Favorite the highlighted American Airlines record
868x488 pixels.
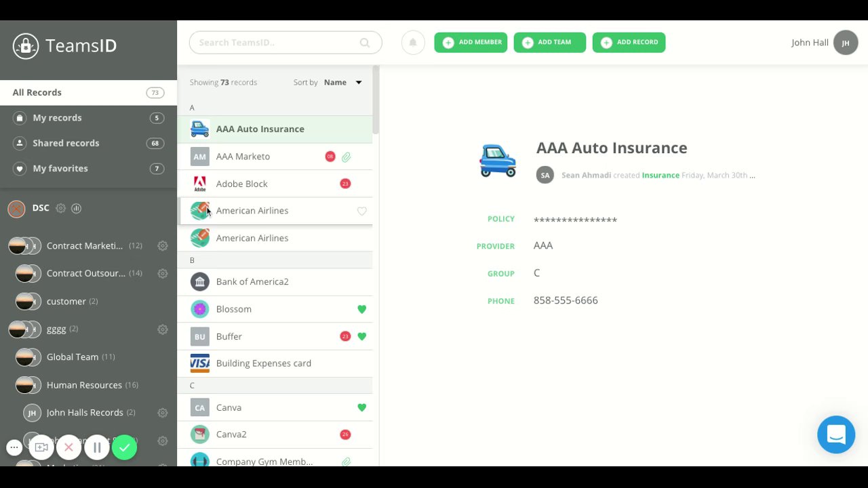click(362, 211)
